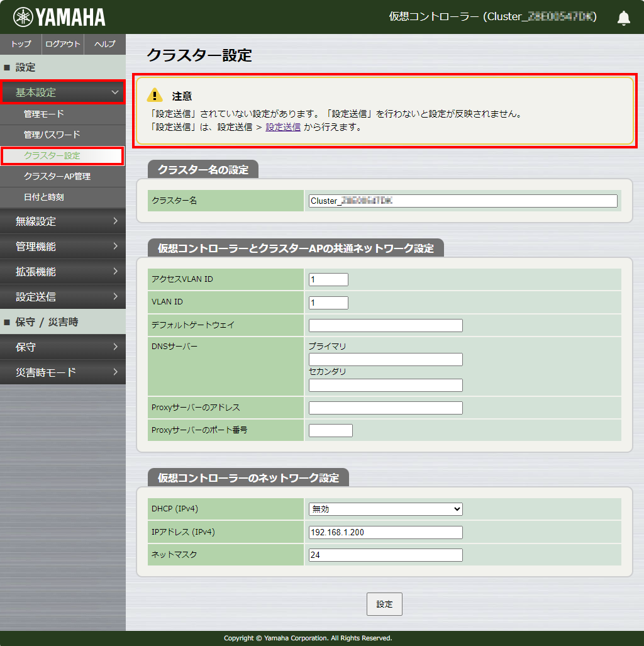Click the 設定送信 link in the warning
Viewport: 644px width, 646px height.
point(282,126)
